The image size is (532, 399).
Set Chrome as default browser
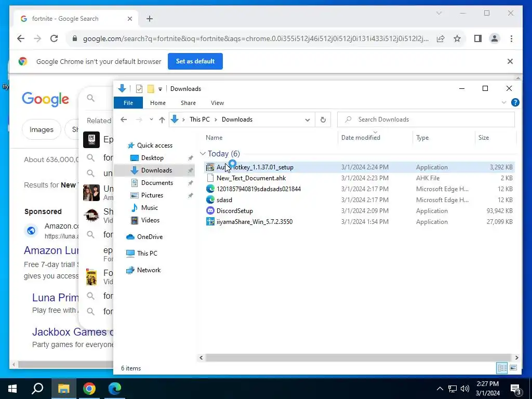click(195, 61)
